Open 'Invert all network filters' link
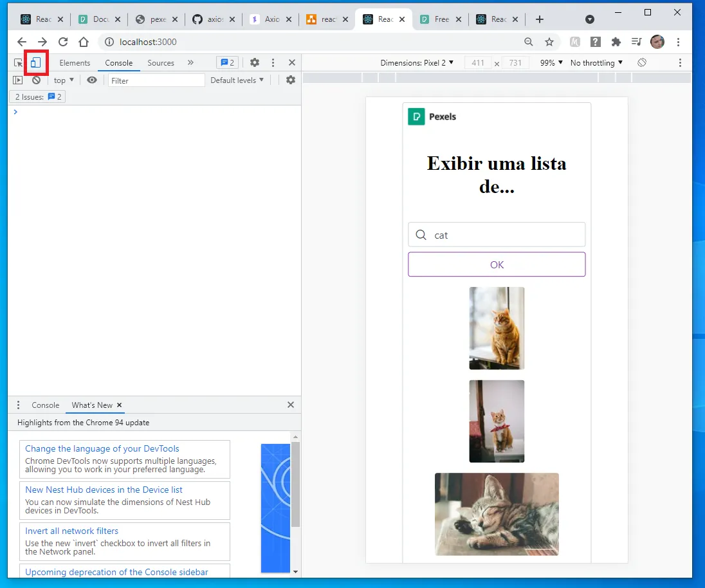705x588 pixels. point(71,531)
